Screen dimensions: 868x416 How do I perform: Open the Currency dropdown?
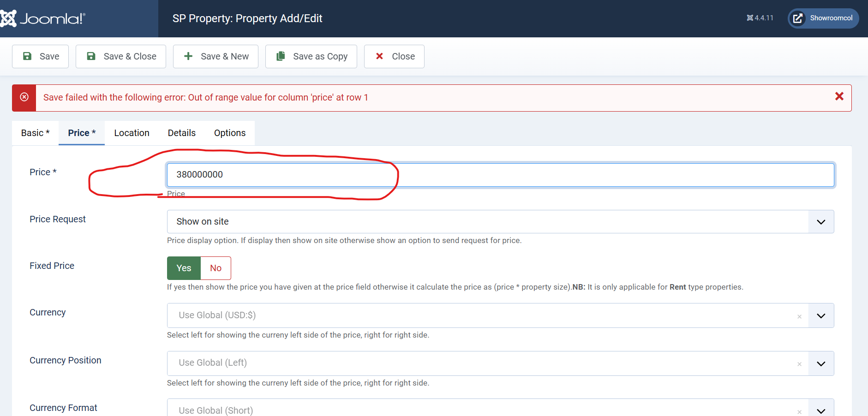tap(821, 316)
